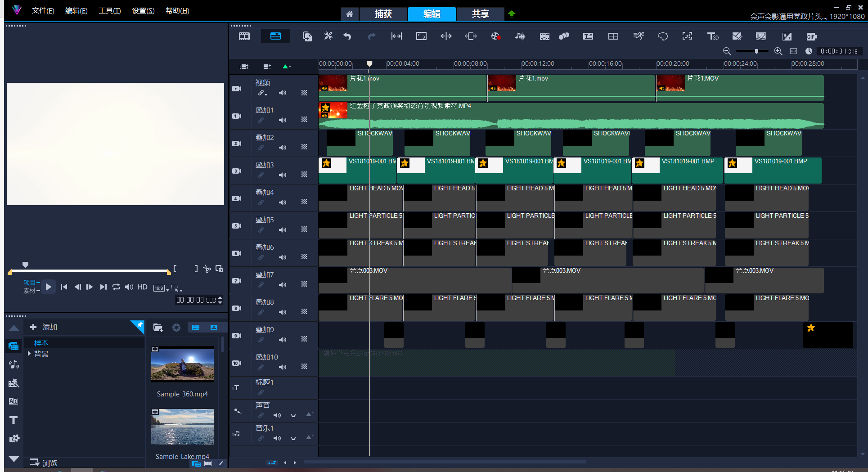Open the GIF creator tool
This screenshot has width=868, height=472.
tap(811, 37)
